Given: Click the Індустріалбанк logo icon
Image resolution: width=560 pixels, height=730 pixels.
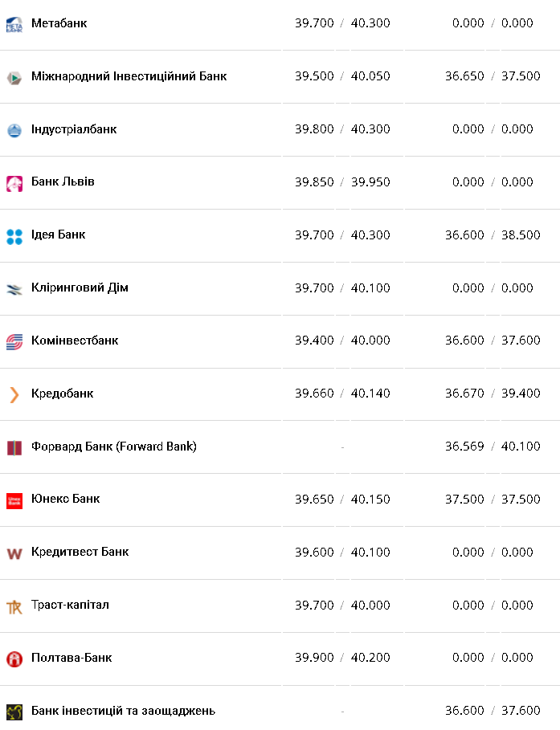Looking at the screenshot, I should (14, 130).
